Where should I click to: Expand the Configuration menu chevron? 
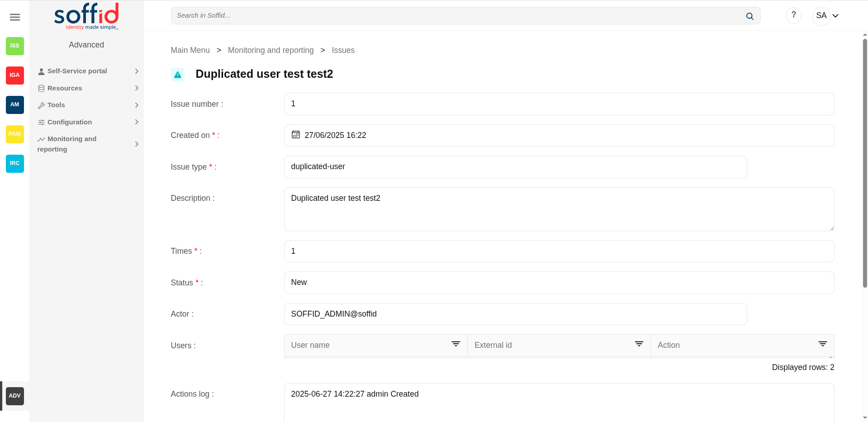point(136,122)
